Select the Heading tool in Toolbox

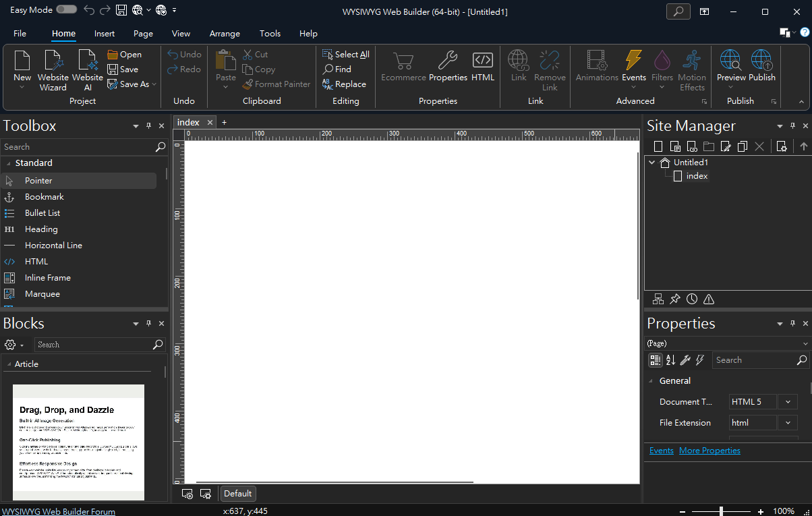(x=80, y=229)
